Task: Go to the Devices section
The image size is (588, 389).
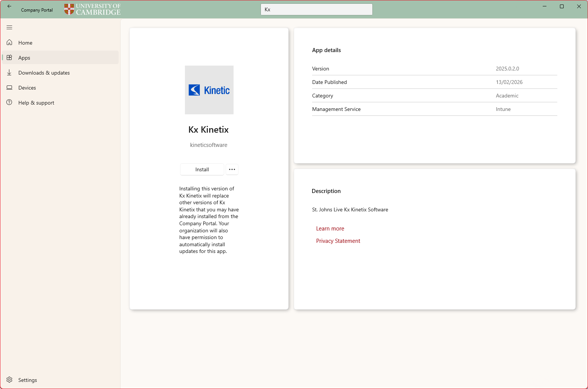Action: click(x=27, y=88)
